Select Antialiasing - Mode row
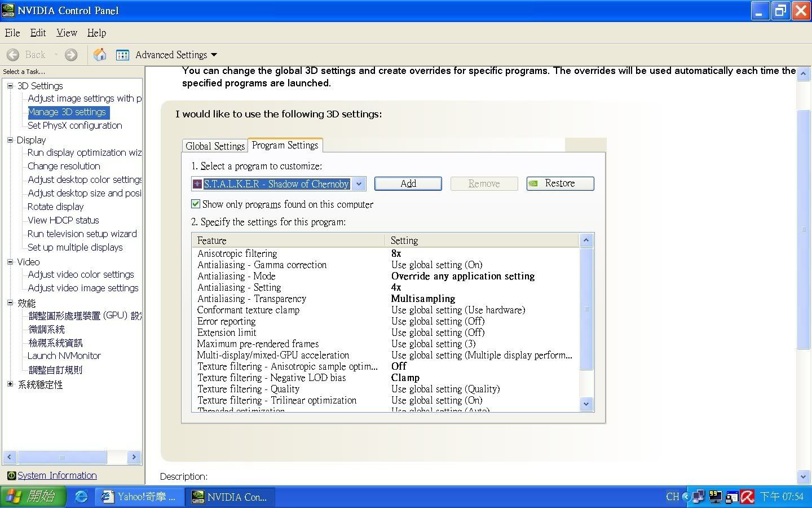The width and height of the screenshot is (812, 508). (385, 276)
